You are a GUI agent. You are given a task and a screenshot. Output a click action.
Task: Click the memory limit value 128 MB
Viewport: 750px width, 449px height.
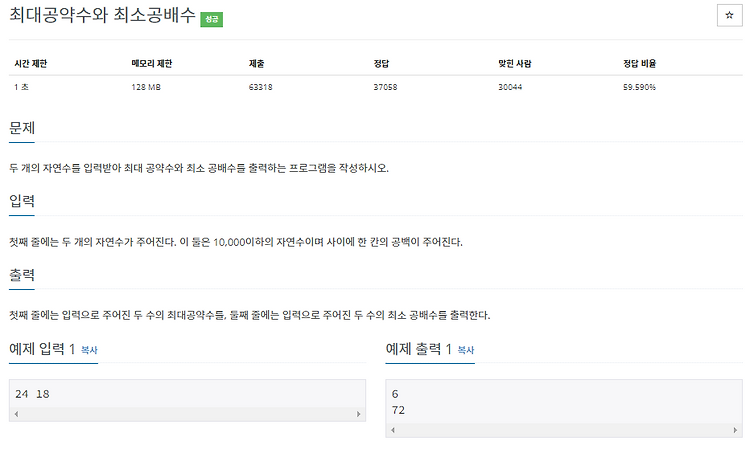tap(146, 87)
